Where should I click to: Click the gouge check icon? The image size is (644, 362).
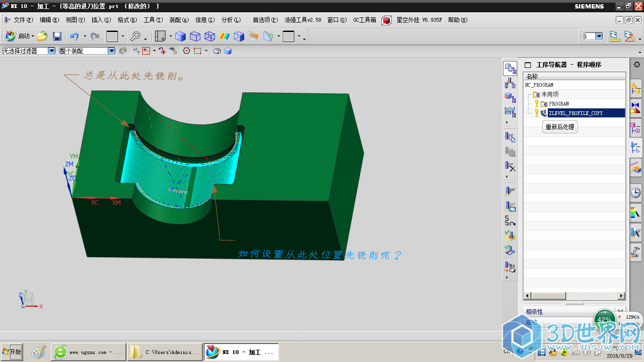coord(510,250)
